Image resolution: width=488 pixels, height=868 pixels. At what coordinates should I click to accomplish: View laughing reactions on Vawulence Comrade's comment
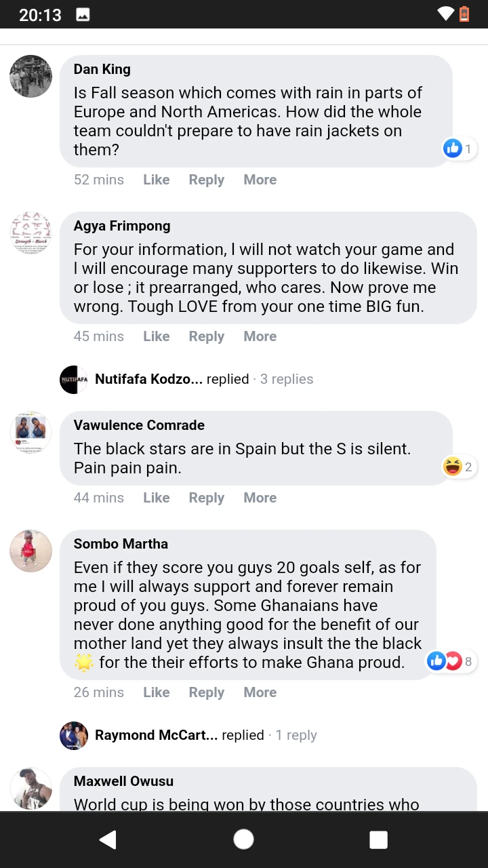click(459, 467)
